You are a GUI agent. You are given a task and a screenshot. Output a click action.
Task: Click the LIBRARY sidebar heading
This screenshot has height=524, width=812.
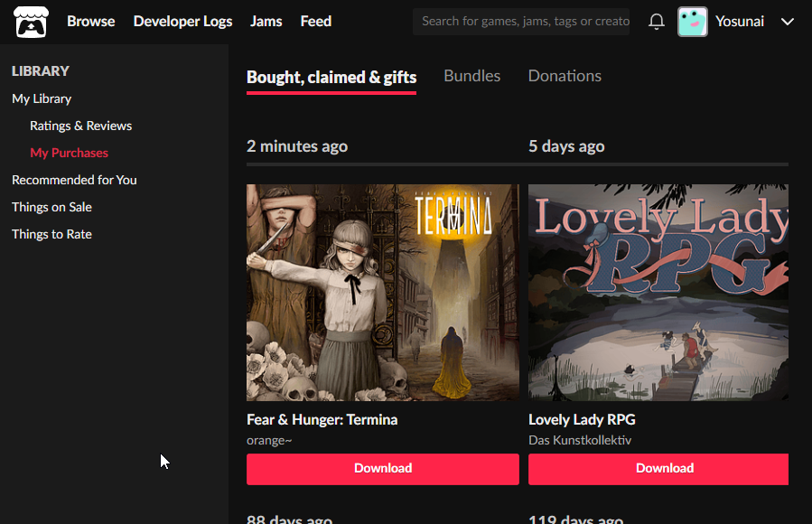pos(41,71)
